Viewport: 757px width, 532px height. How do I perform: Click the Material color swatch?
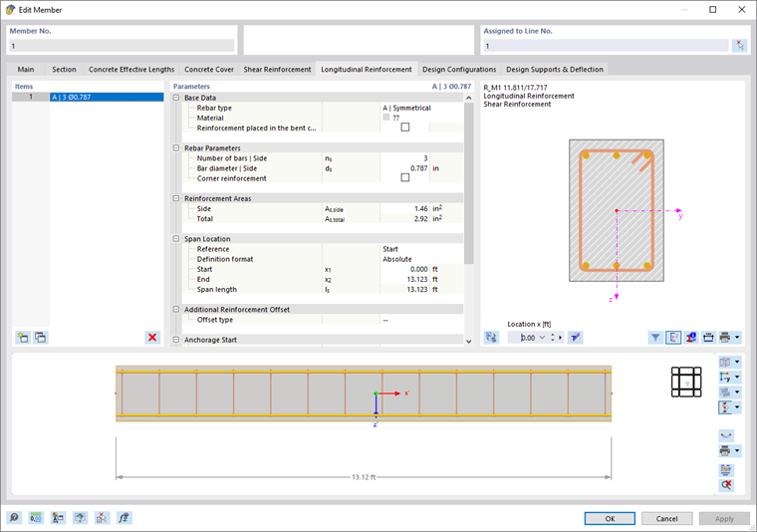tap(386, 118)
